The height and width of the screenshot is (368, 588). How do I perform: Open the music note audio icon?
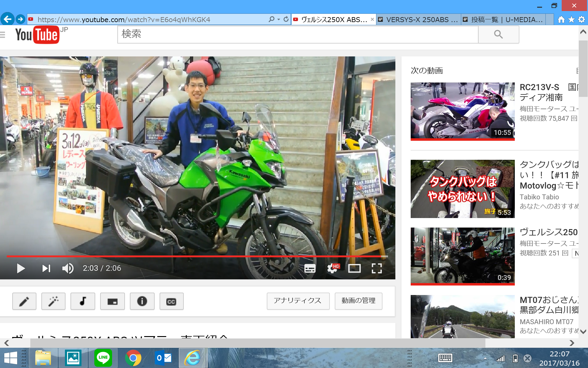pos(83,301)
